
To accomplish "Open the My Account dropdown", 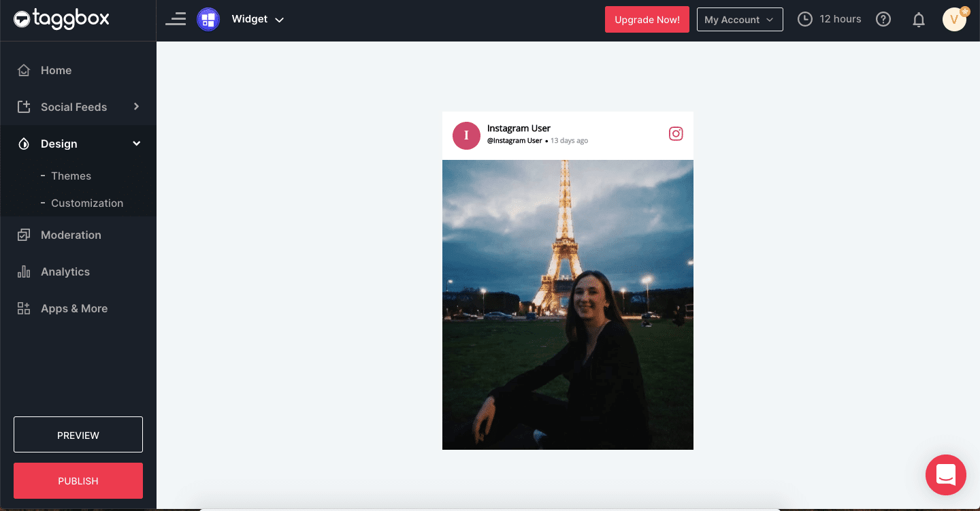I will click(x=740, y=20).
